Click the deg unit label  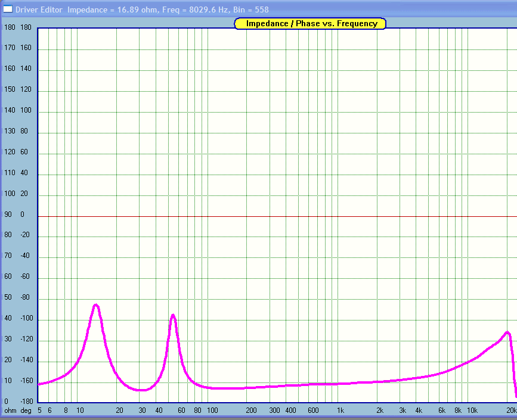point(26,411)
